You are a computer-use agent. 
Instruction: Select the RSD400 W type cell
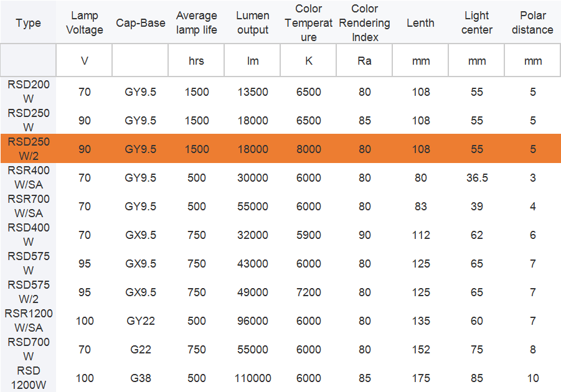click(x=28, y=235)
